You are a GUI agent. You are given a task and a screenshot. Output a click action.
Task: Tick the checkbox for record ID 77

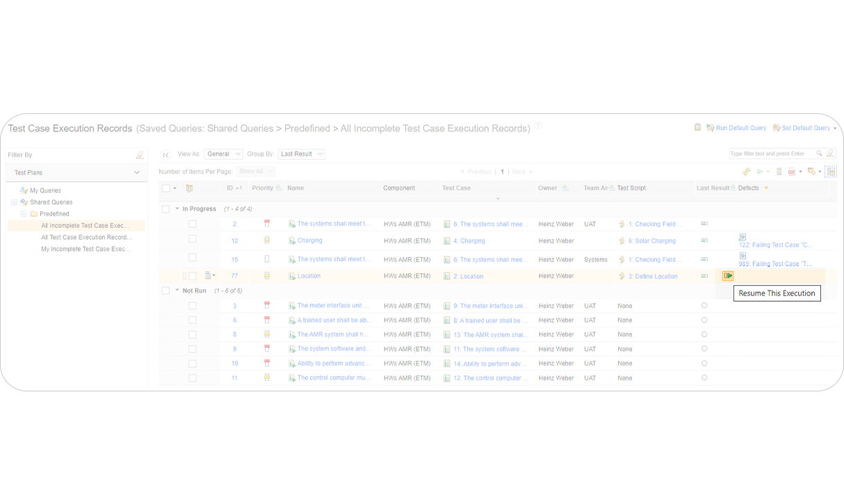(x=193, y=275)
